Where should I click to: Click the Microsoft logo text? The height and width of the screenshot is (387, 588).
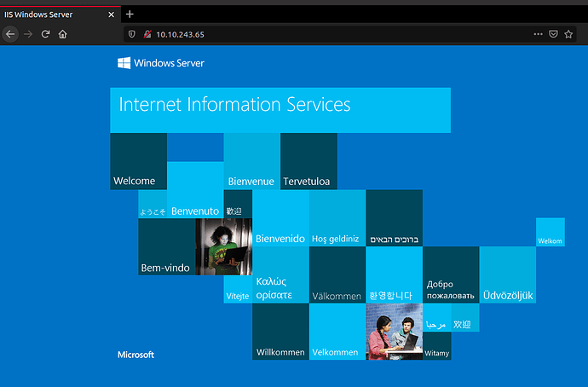coord(135,355)
